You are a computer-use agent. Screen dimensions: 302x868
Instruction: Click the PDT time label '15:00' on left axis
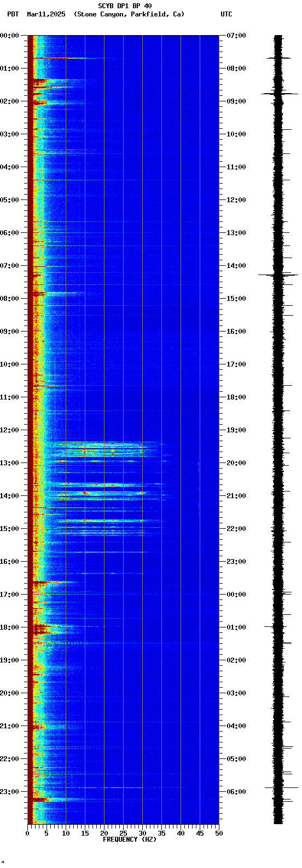click(9, 529)
